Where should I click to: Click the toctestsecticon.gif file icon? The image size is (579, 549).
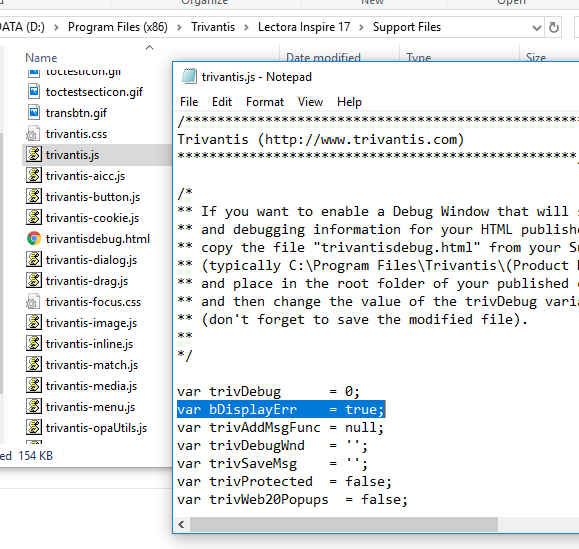[x=34, y=91]
